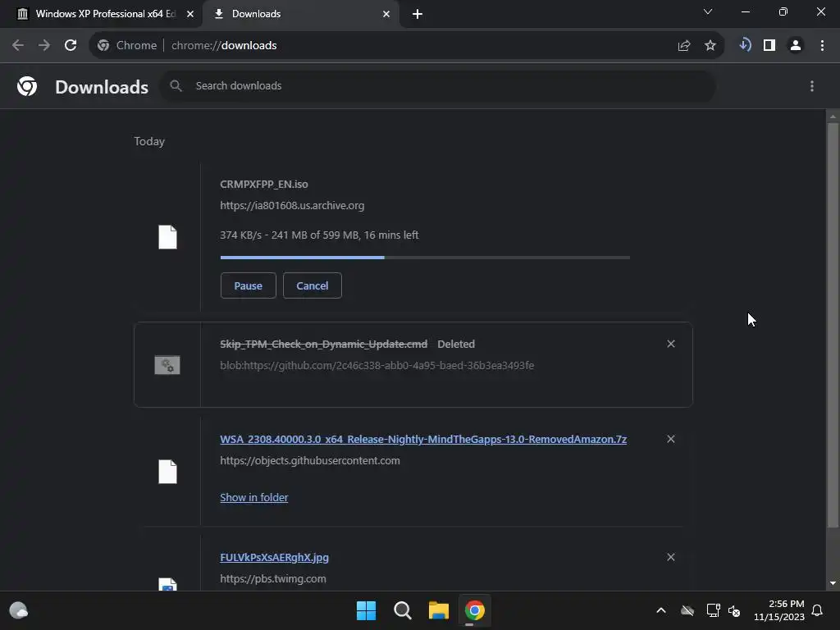Show the WSA 7z file in folder
The image size is (840, 630).
click(x=254, y=498)
